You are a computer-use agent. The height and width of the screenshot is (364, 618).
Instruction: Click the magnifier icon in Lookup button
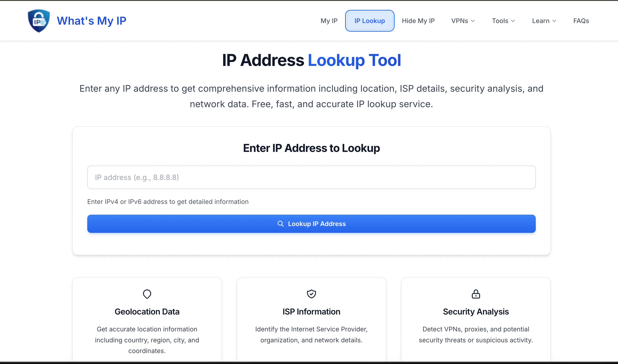(x=280, y=224)
